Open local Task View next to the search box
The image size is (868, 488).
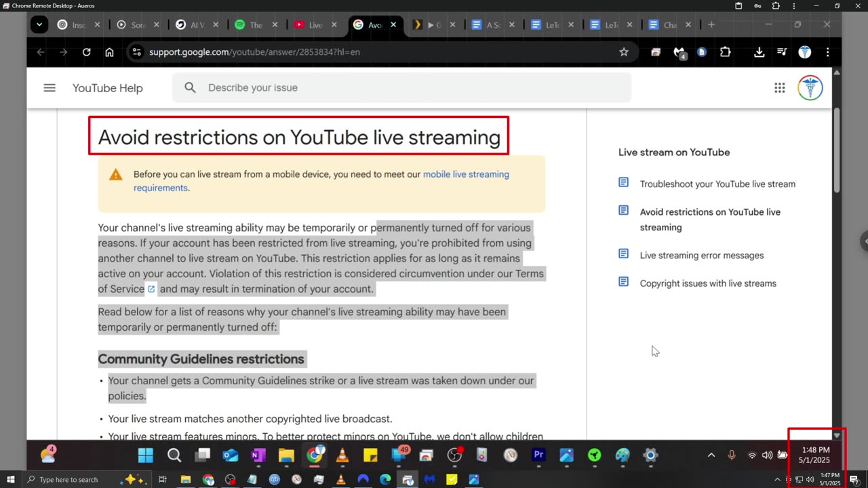tap(163, 480)
